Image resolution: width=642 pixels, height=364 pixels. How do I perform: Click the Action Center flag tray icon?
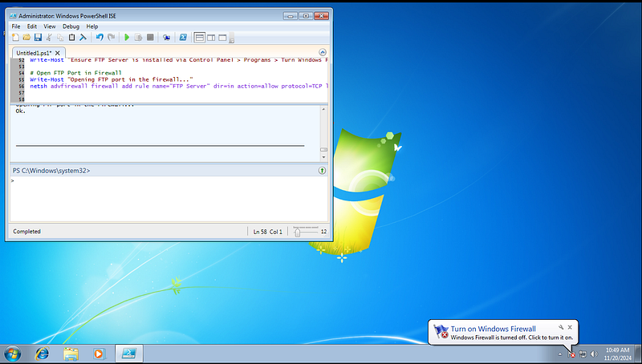[571, 354]
